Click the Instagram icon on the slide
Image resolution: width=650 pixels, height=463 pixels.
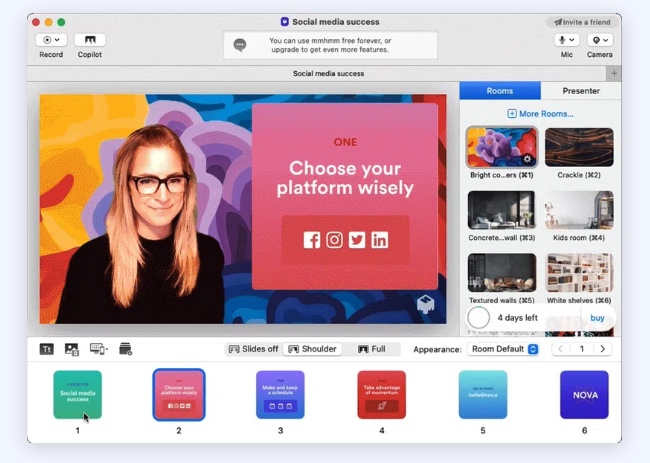(x=335, y=240)
